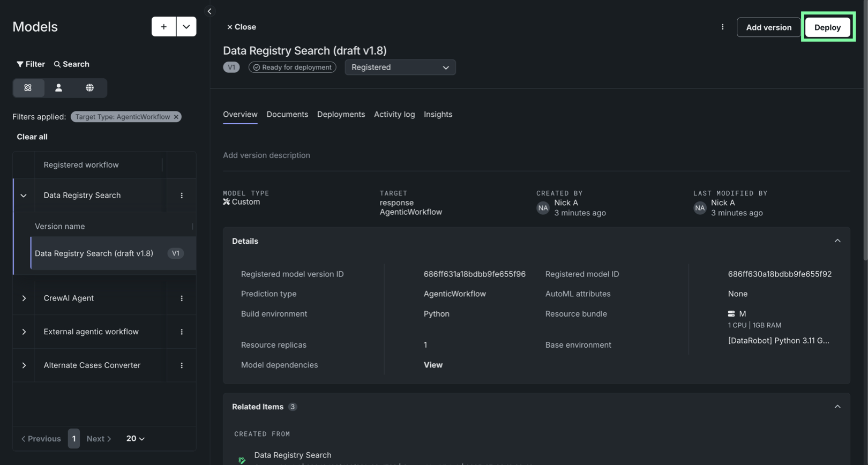Screen dimensions: 868x465
Task: Click the Add version description field
Action: click(266, 155)
